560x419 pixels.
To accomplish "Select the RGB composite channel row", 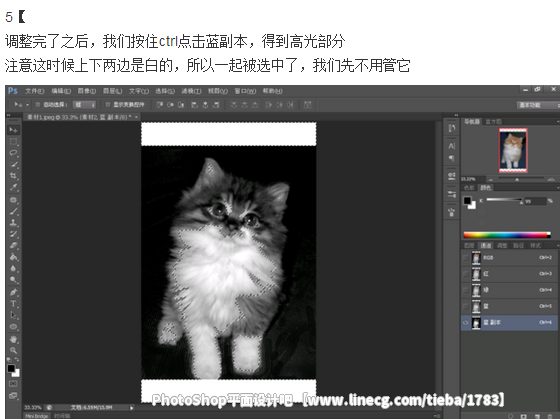I will (509, 258).
